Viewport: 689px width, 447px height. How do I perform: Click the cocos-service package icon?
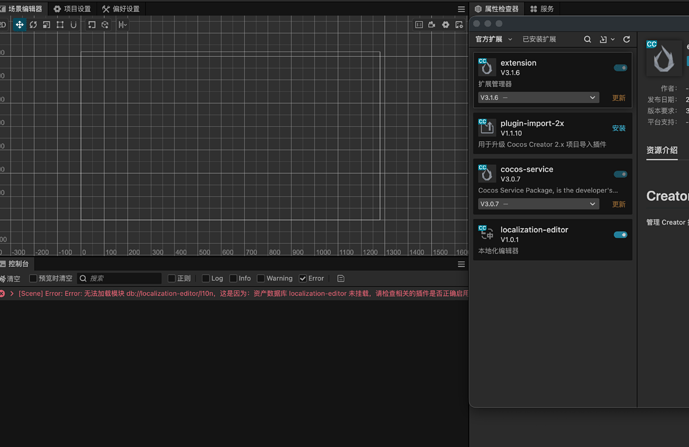coord(487,173)
